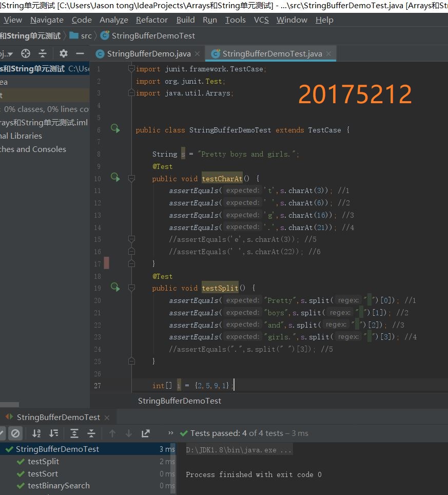Click the src folder icon in breadcrumb
448x495 pixels.
[74, 35]
